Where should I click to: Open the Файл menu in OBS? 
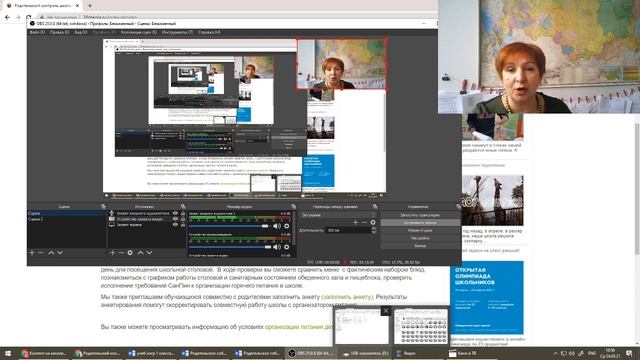37,32
